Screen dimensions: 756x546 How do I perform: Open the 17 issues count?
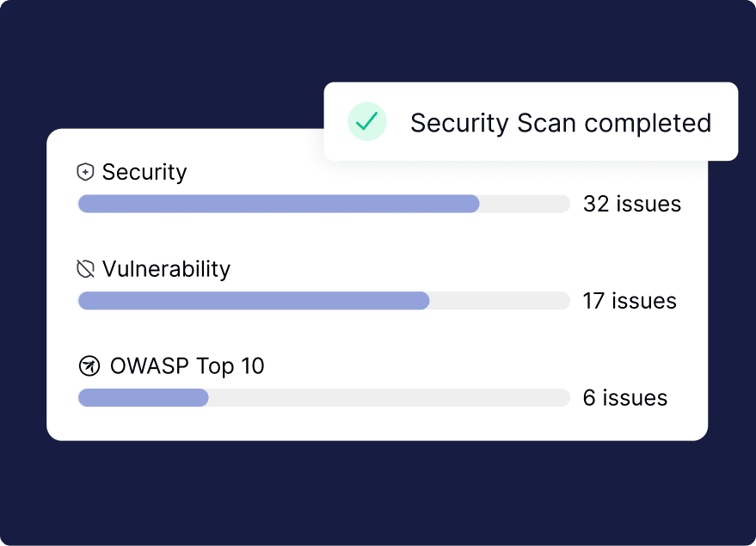[630, 301]
